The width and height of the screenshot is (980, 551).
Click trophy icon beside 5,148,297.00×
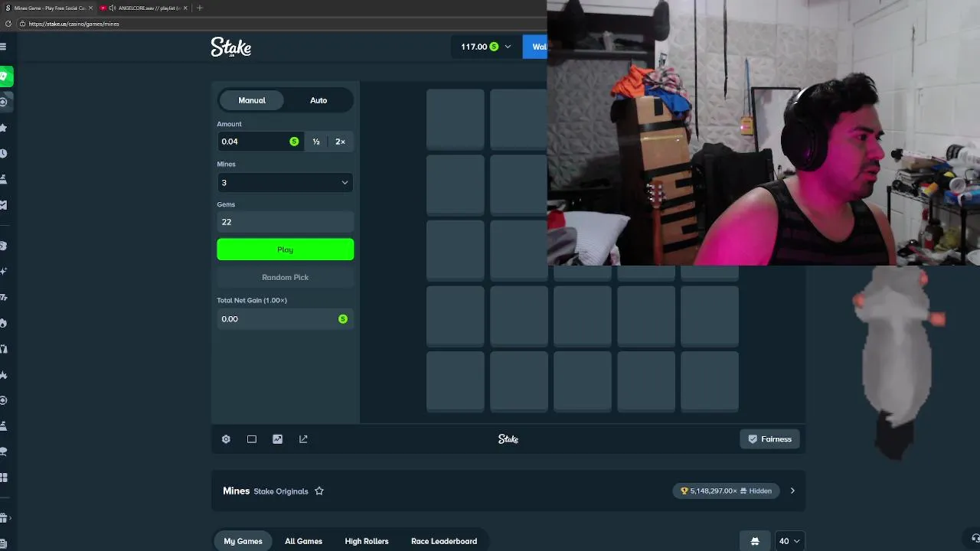(x=684, y=491)
